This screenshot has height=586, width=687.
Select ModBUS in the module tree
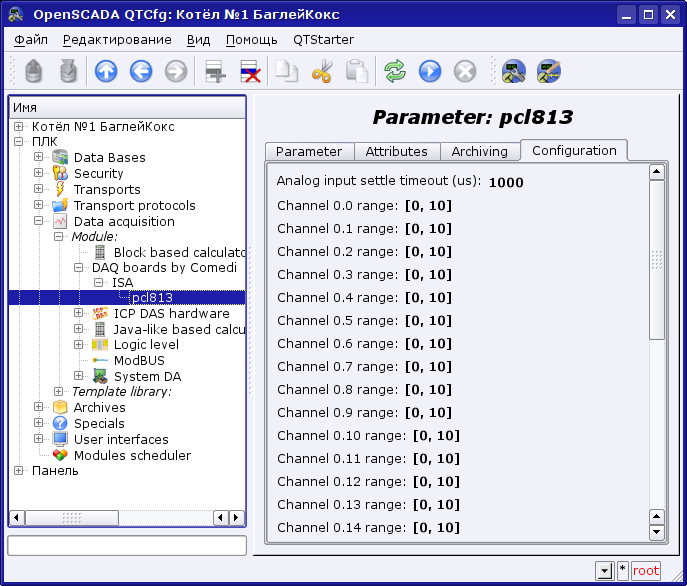[139, 360]
